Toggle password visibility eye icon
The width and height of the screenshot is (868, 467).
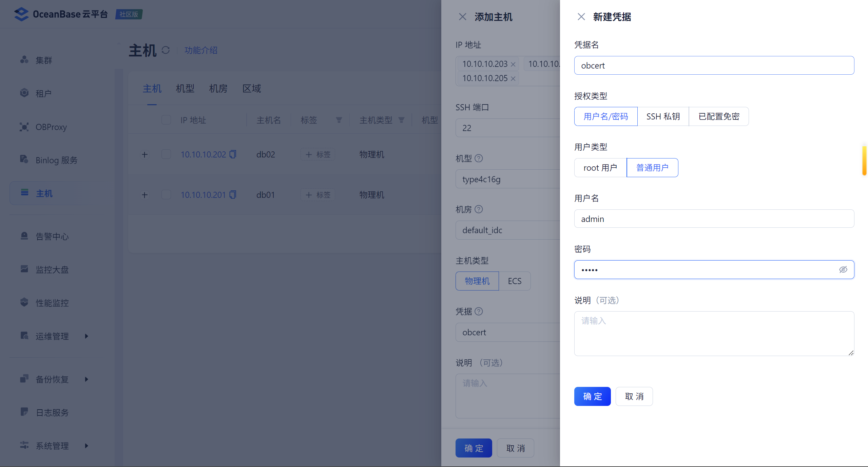click(x=843, y=269)
